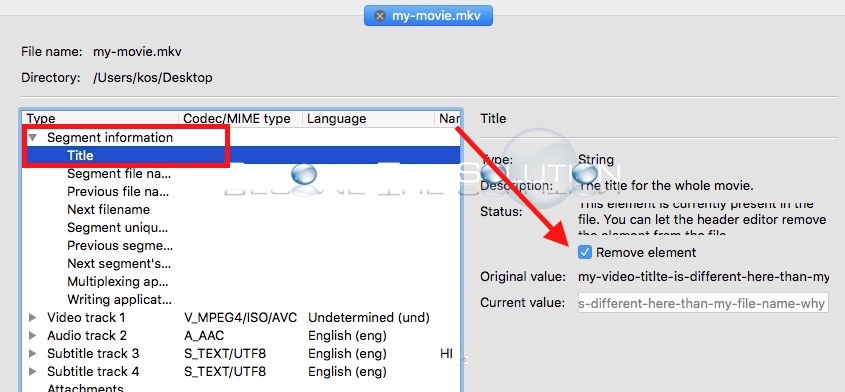
Task: Expand Subtitle track 3
Action: coord(33,354)
